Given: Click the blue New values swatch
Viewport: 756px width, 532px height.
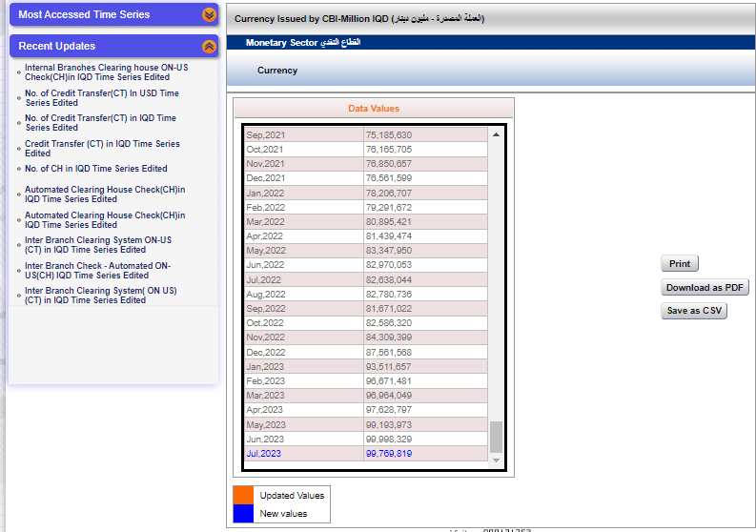Looking at the screenshot, I should pos(243,514).
